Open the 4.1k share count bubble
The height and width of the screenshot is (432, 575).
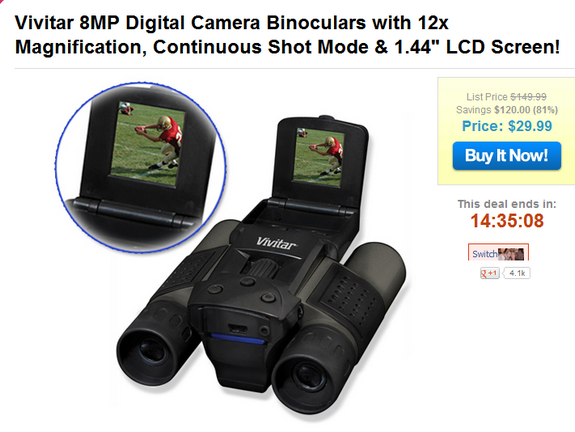(517, 273)
